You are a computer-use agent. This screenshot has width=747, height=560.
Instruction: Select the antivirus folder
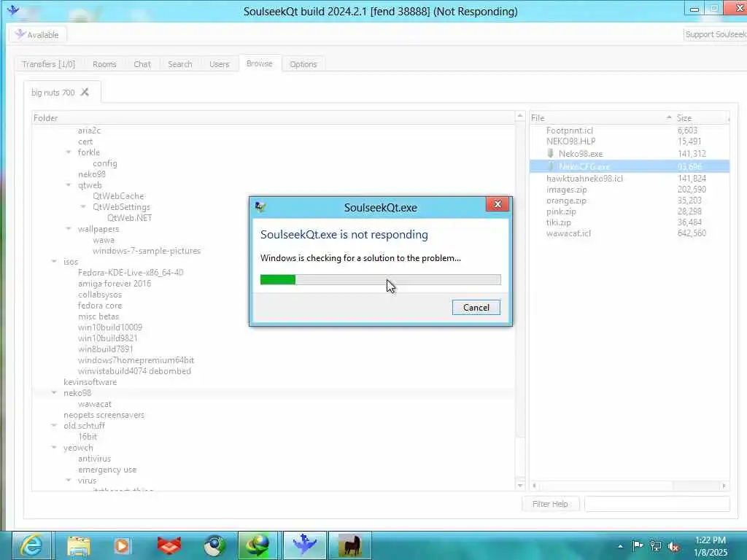94,459
